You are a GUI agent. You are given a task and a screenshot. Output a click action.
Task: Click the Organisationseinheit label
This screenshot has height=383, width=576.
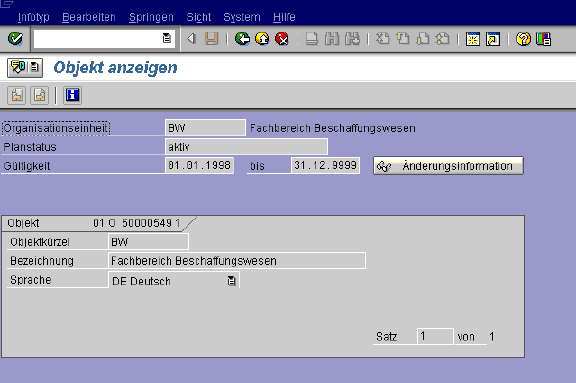[55, 128]
